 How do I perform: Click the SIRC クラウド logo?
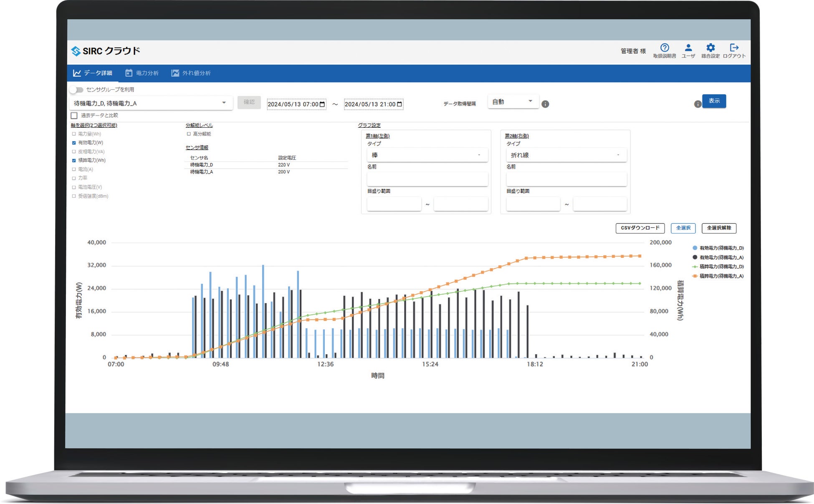(x=106, y=51)
